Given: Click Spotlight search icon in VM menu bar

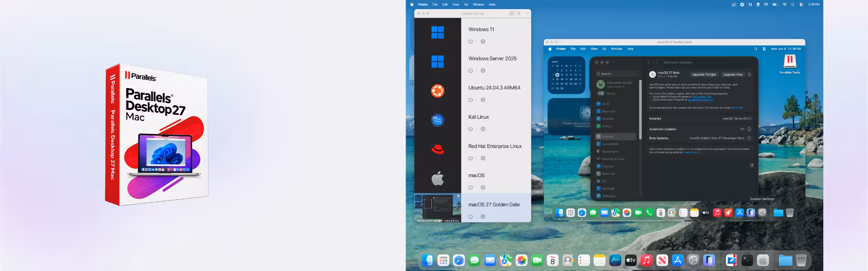Looking at the screenshot, I should pyautogui.click(x=755, y=49).
